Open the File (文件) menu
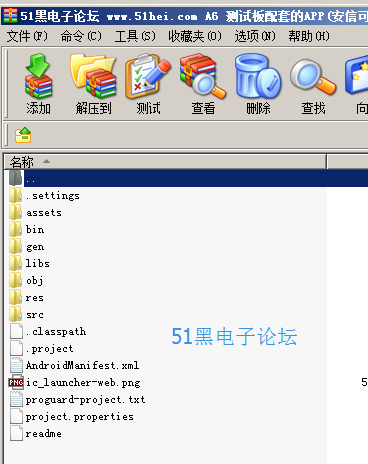Screen dimensions: 368x464 point(27,36)
